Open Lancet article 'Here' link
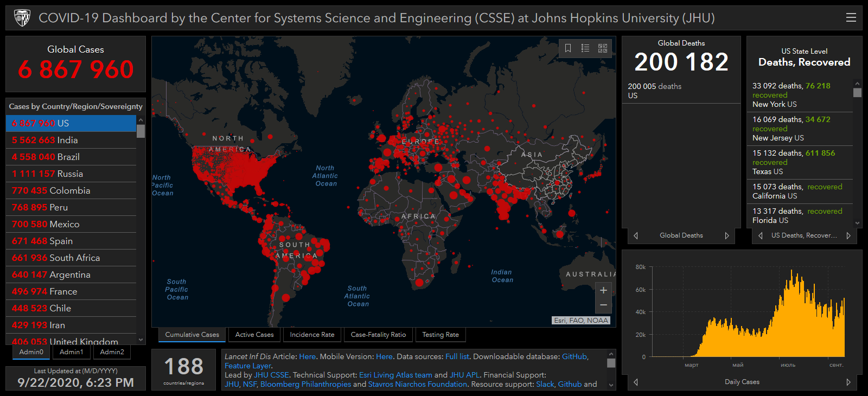Viewport: 868px width, 396px height. click(307, 356)
